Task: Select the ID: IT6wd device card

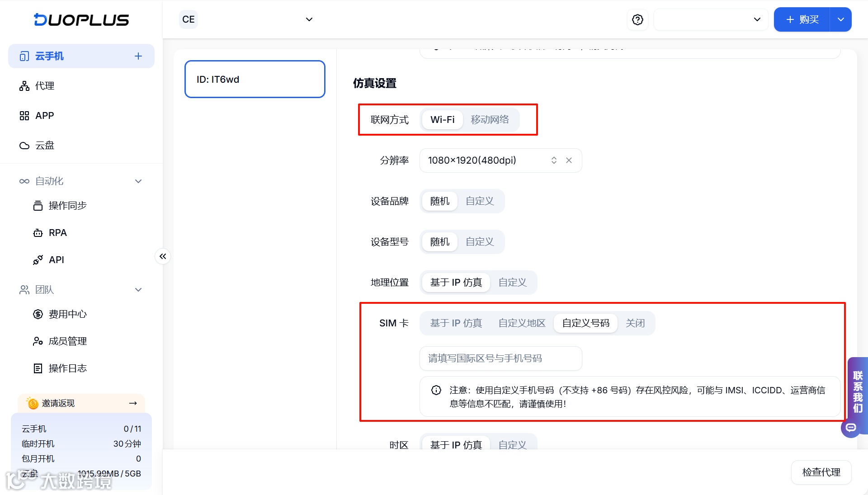Action: 255,79
